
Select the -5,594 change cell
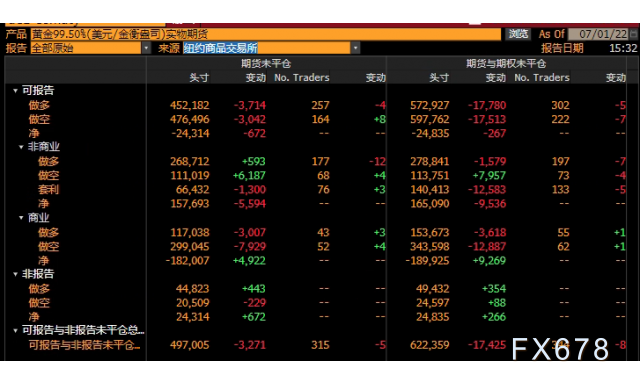point(250,204)
